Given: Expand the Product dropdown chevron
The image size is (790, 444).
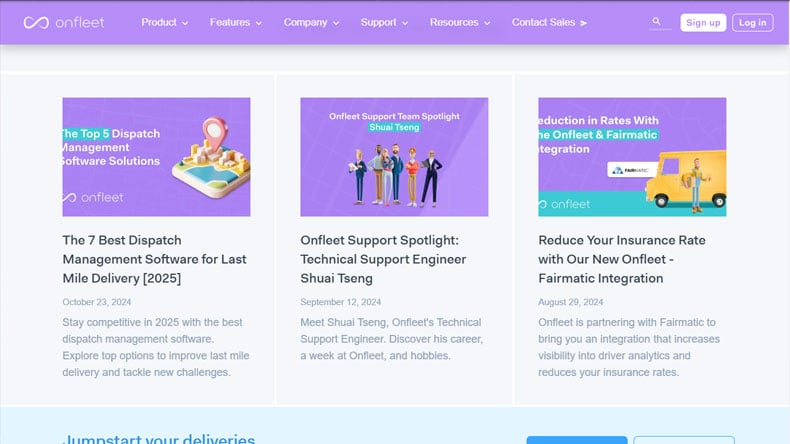Looking at the screenshot, I should pyautogui.click(x=185, y=23).
